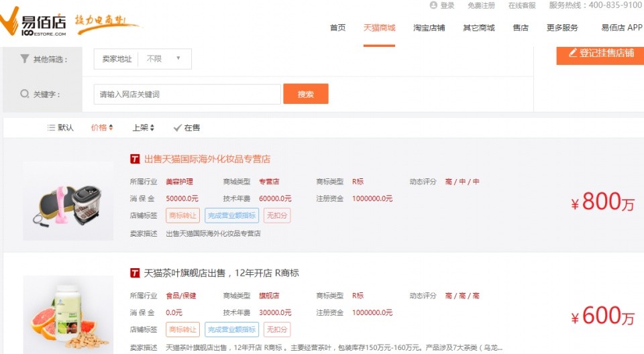Click the ¥600万 price
Image resolution: width=644 pixels, height=354 pixels.
[602, 315]
